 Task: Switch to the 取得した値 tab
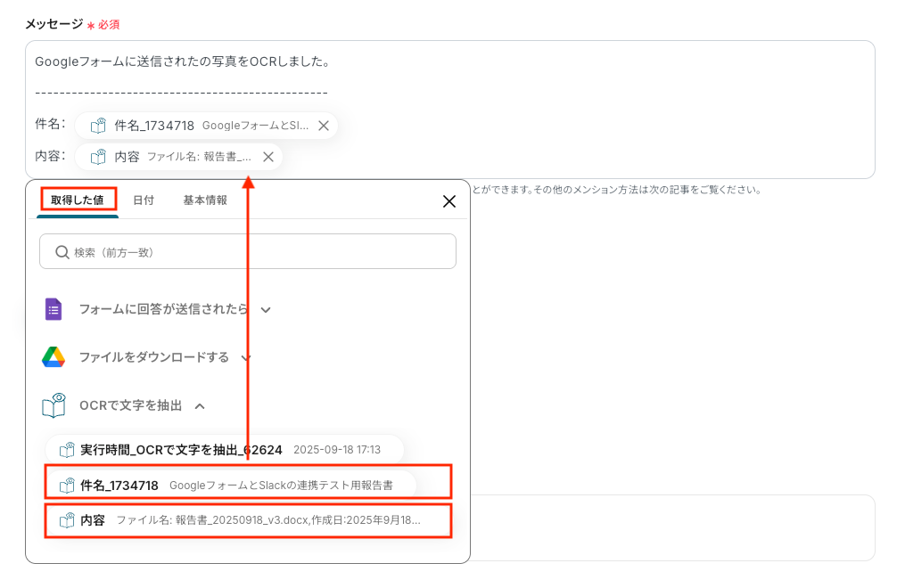(78, 200)
